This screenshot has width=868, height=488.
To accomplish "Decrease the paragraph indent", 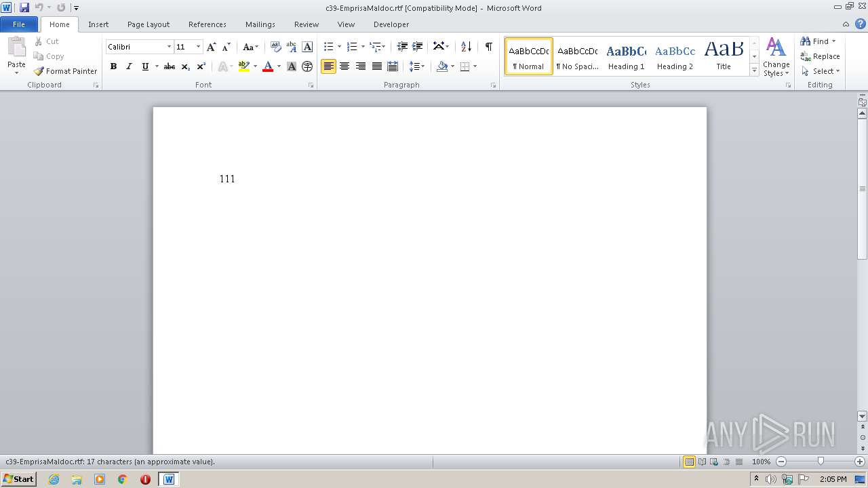I will tap(402, 47).
